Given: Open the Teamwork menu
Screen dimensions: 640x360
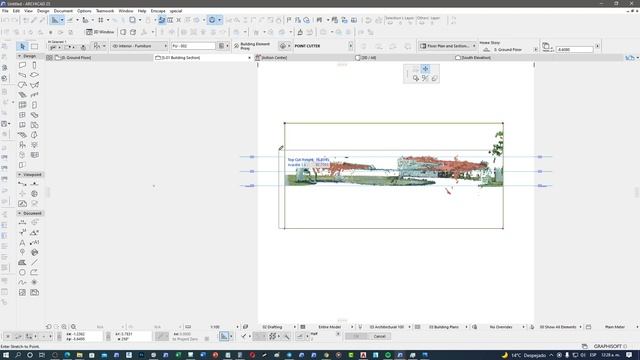Looking at the screenshot, I should [105, 11].
